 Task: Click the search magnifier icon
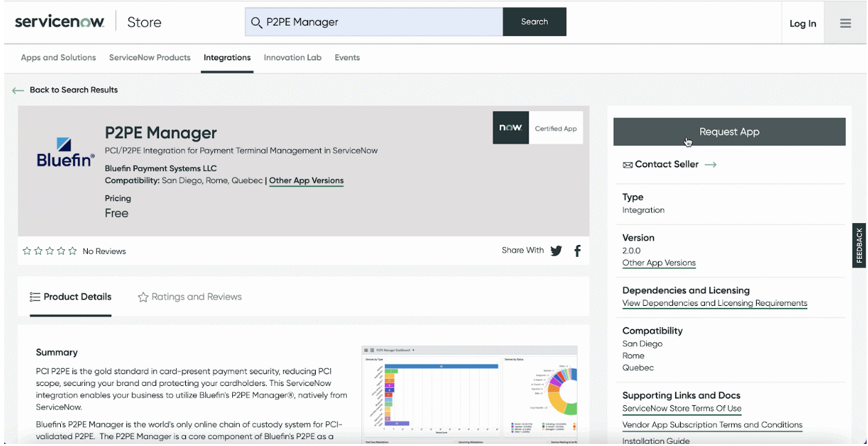coord(256,22)
